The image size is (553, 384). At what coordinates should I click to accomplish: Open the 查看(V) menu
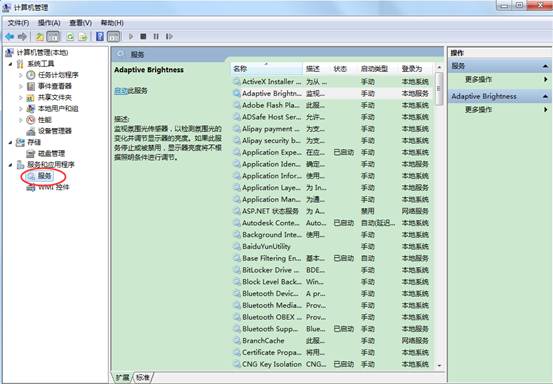click(x=80, y=23)
